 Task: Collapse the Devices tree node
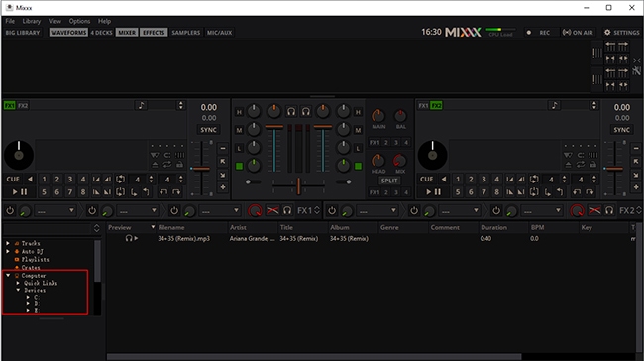18,290
